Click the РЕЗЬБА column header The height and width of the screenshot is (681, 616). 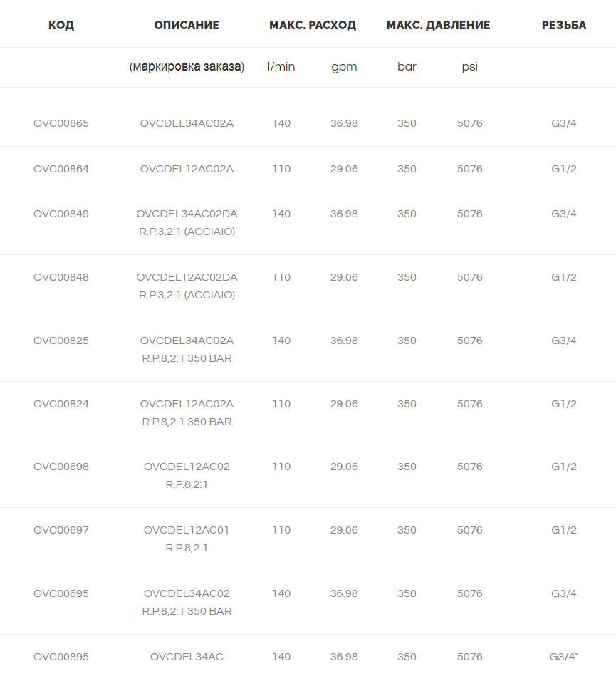coord(564,25)
